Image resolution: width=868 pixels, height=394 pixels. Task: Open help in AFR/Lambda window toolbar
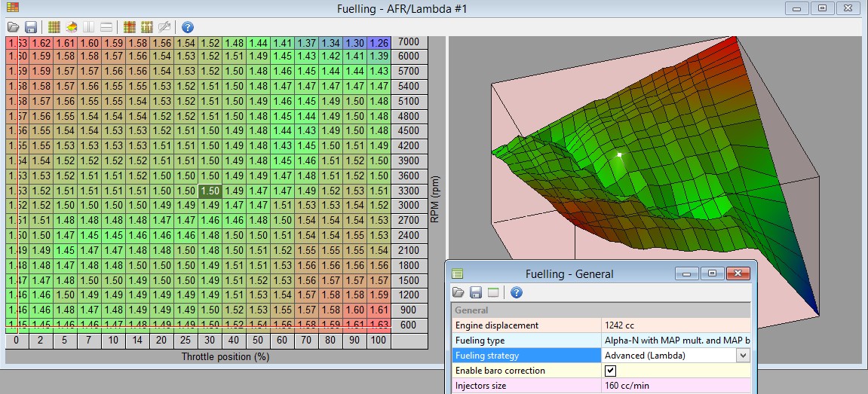coord(188,27)
